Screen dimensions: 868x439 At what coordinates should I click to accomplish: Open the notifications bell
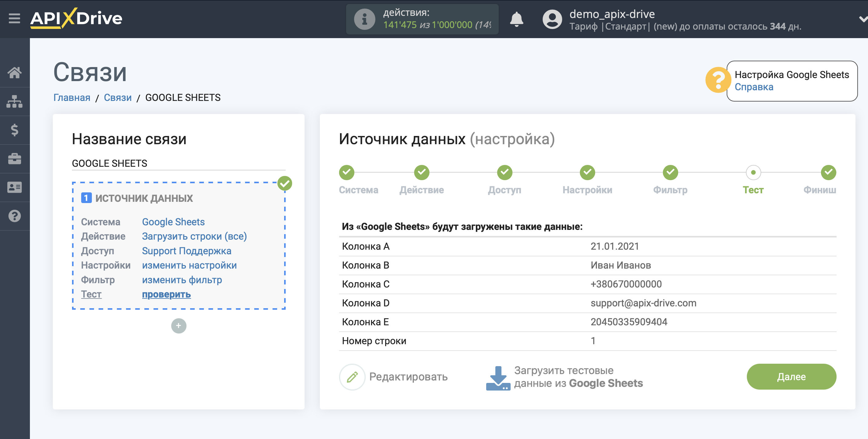[x=516, y=19]
